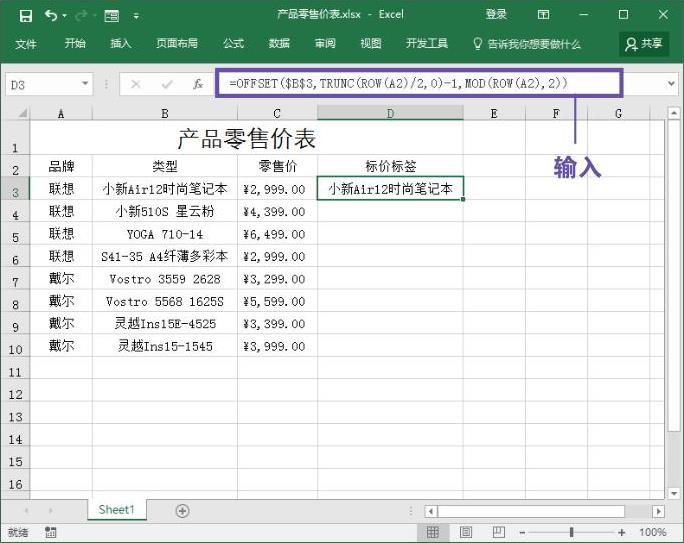684x543 pixels.
Task: Click cell 灵越Ins15-1545
Action: click(165, 346)
